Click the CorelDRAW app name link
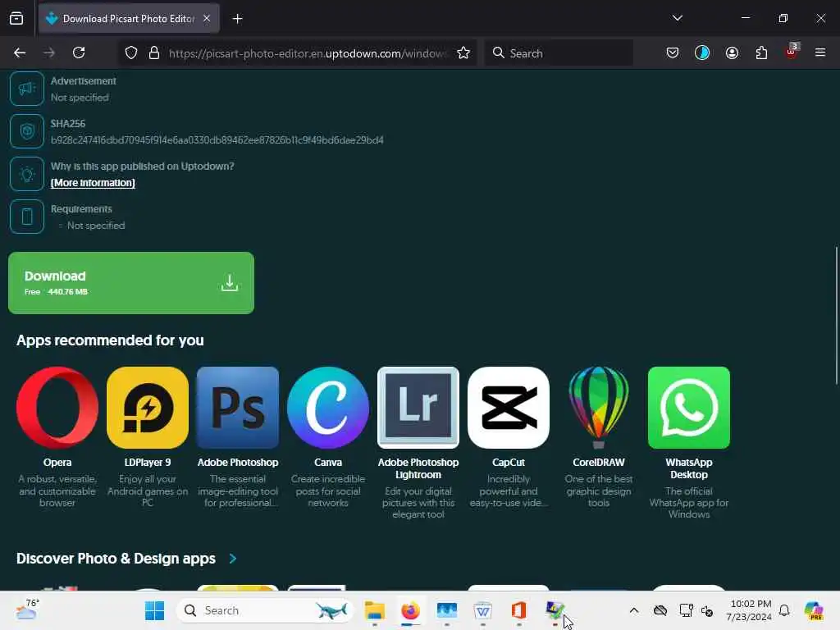840x630 pixels. coord(598,463)
